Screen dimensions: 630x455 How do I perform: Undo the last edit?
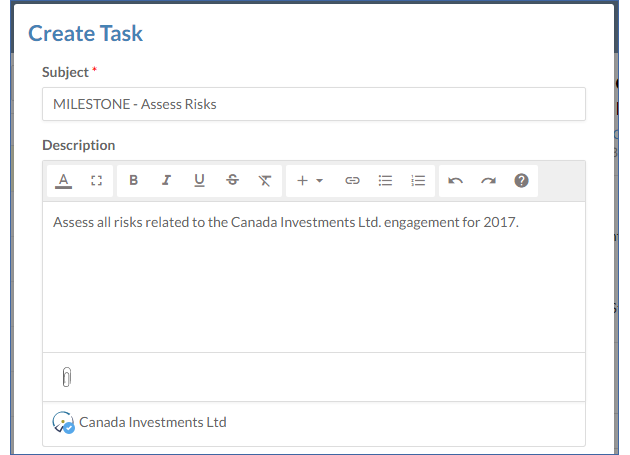click(456, 181)
